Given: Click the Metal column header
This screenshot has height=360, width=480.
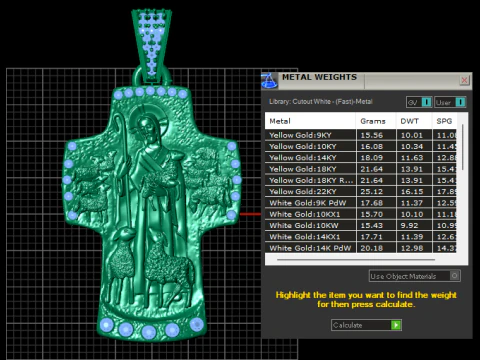Looking at the screenshot, I should pos(310,121).
